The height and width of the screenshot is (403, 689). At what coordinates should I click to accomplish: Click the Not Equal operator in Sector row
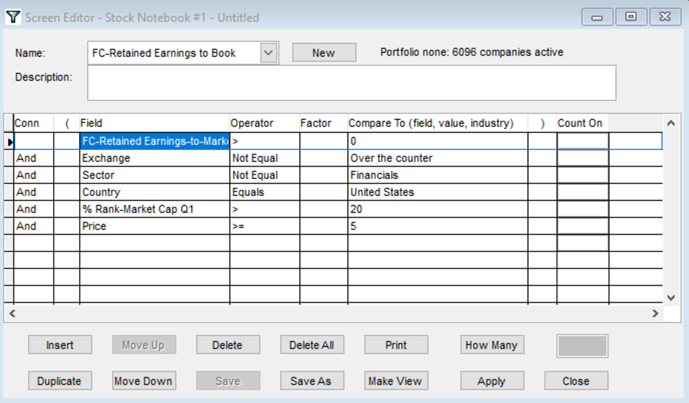(x=265, y=175)
